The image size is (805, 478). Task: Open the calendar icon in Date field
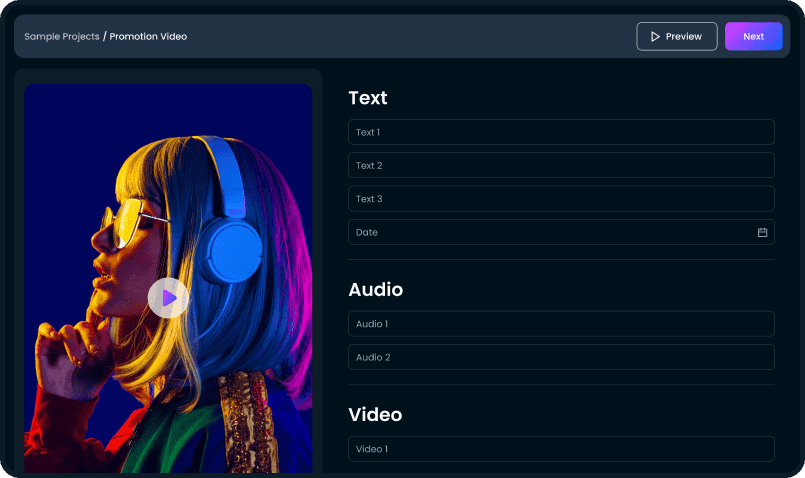point(762,232)
